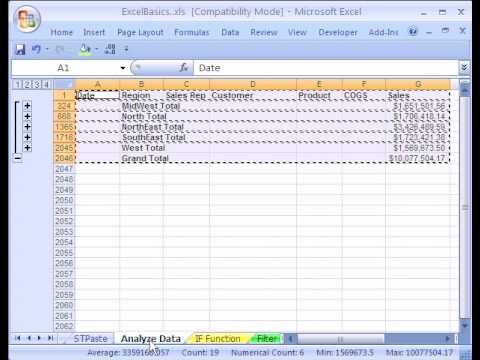Open the Page Layout ribbon tab
The width and height of the screenshot is (480, 360).
(x=140, y=32)
